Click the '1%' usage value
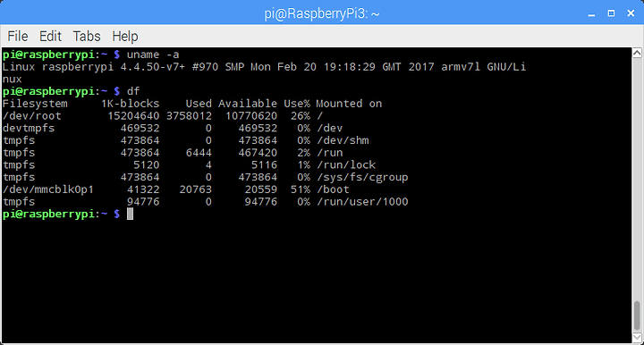This screenshot has height=345, width=644. [303, 165]
